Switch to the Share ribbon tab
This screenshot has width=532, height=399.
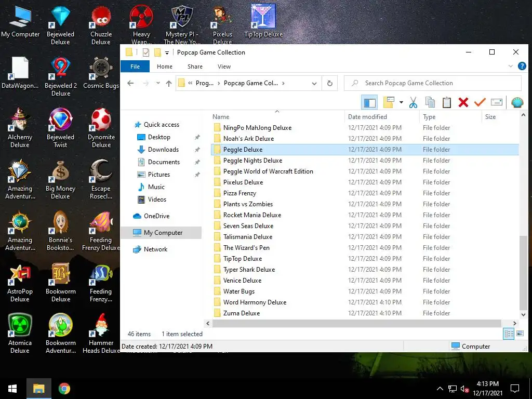pos(195,66)
